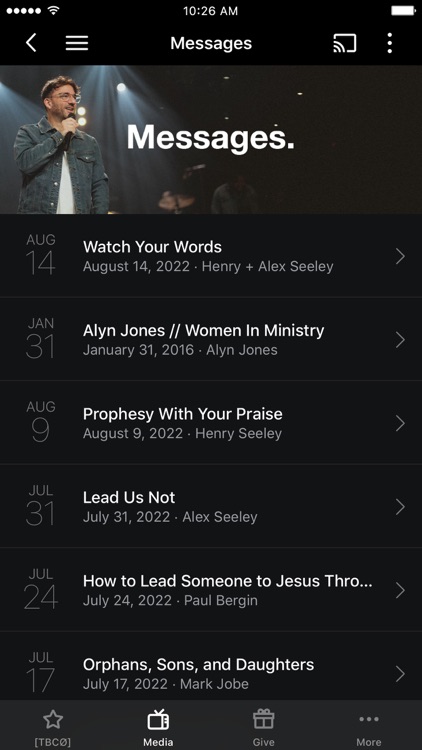This screenshot has width=422, height=750.
Task: Tap chevron beside Orphans, Sons, and Daughters
Action: coord(400,674)
